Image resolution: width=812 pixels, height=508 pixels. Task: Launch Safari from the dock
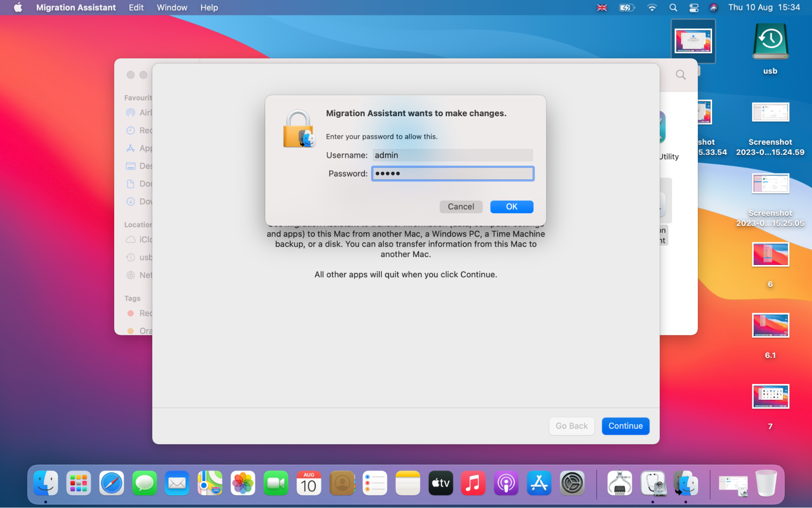111,483
